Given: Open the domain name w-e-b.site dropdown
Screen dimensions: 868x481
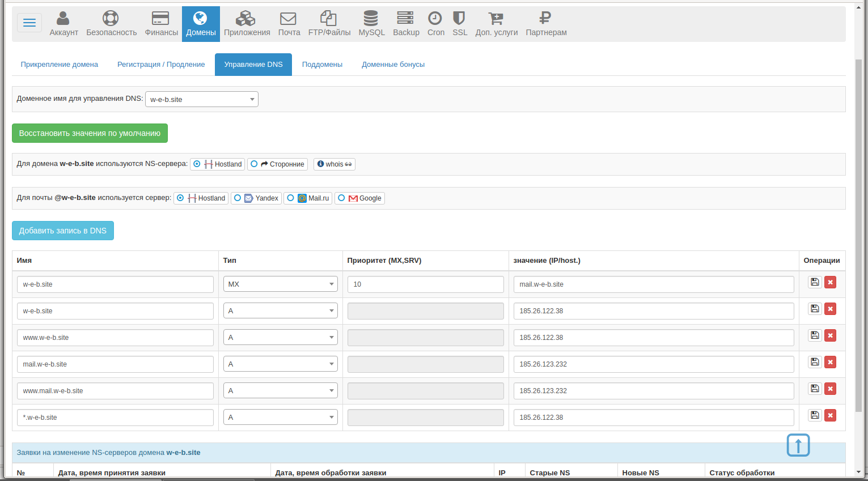Looking at the screenshot, I should [x=201, y=99].
